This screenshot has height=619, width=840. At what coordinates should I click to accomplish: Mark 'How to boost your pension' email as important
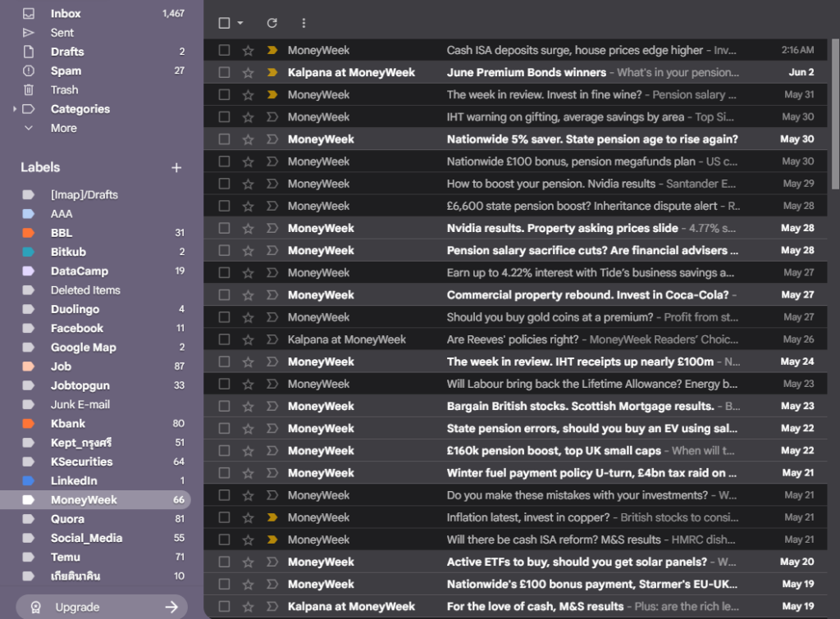click(x=272, y=184)
